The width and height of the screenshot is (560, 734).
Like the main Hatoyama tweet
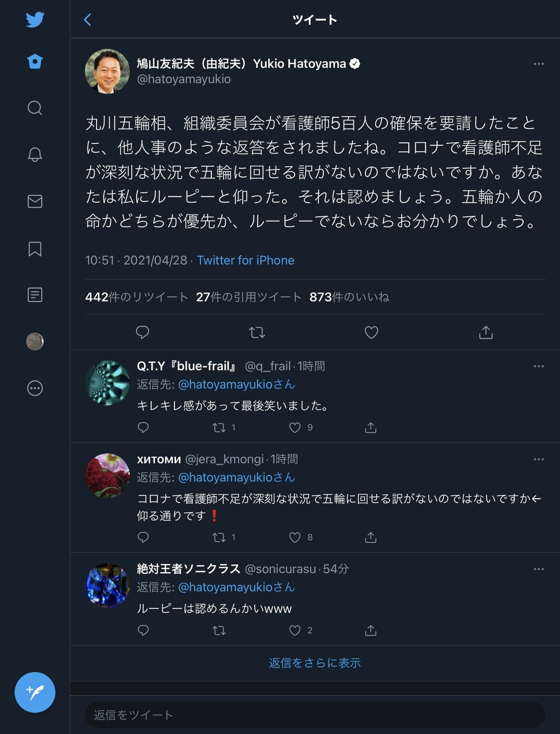tap(371, 332)
